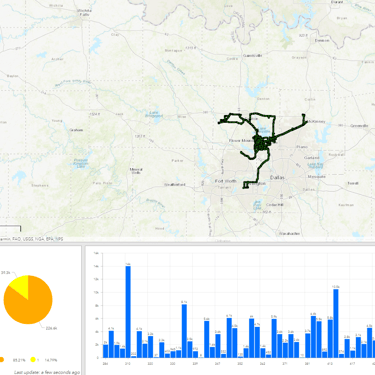The height and width of the screenshot is (375, 375).
Task: Toggle the yellow legend swatch below pie
Action: tap(33, 360)
